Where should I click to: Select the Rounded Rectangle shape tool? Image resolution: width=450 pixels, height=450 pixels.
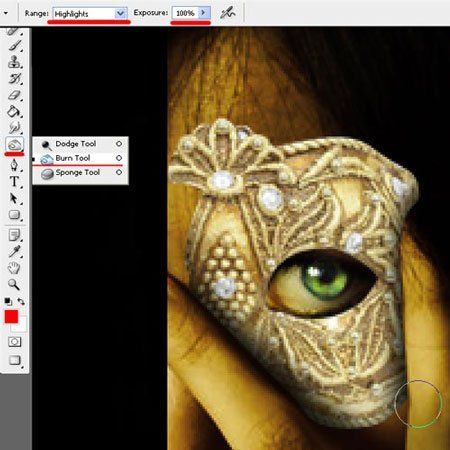pyautogui.click(x=14, y=215)
